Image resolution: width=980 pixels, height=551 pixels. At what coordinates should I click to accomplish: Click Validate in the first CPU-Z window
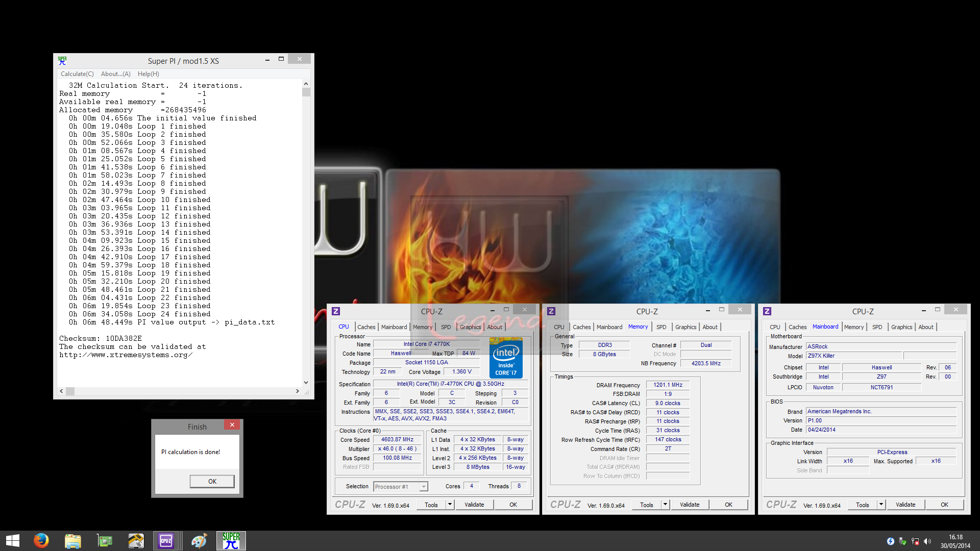tap(474, 505)
